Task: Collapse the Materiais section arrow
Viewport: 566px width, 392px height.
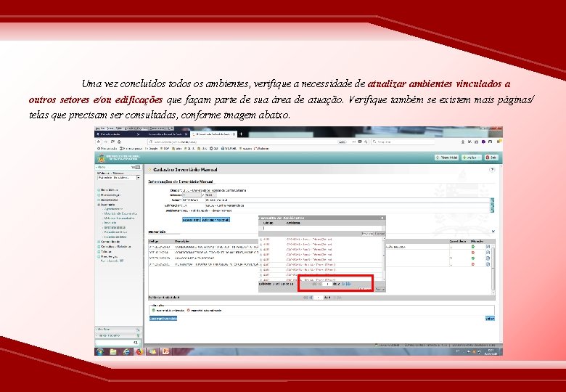Action: pos(493,232)
